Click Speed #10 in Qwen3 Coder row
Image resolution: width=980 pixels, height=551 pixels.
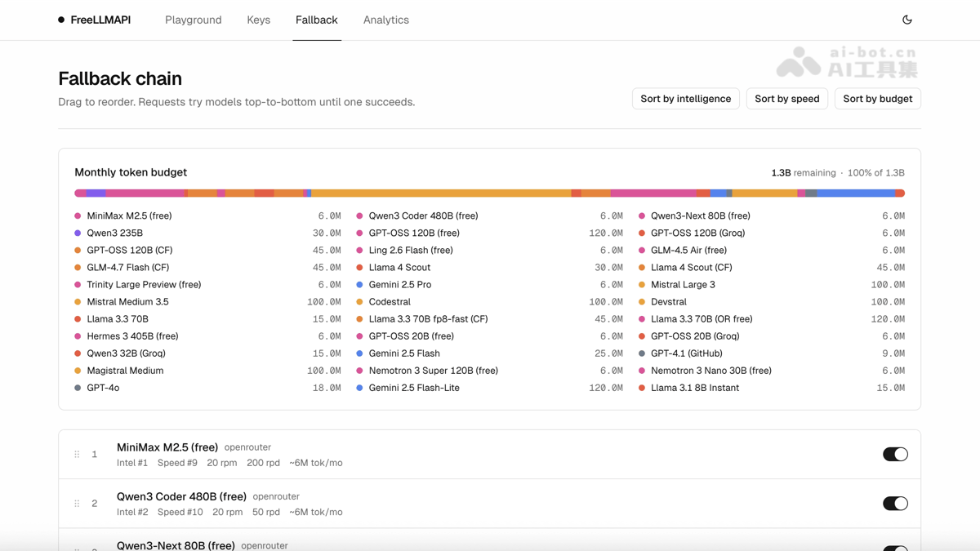coord(180,512)
